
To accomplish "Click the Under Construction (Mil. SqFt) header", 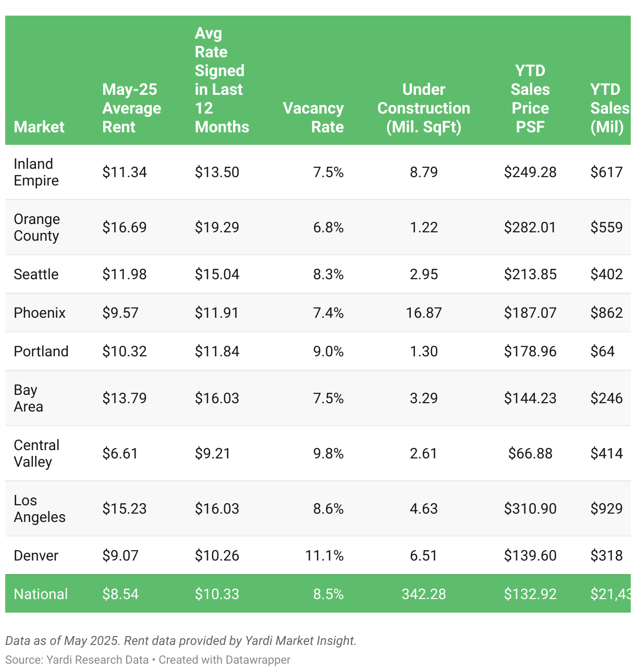I will pos(424,108).
